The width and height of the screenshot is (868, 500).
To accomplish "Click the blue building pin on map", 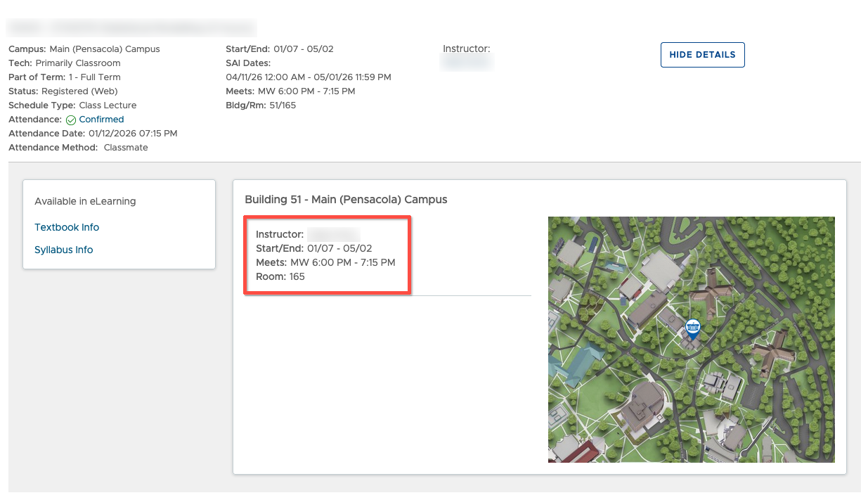I will click(692, 328).
